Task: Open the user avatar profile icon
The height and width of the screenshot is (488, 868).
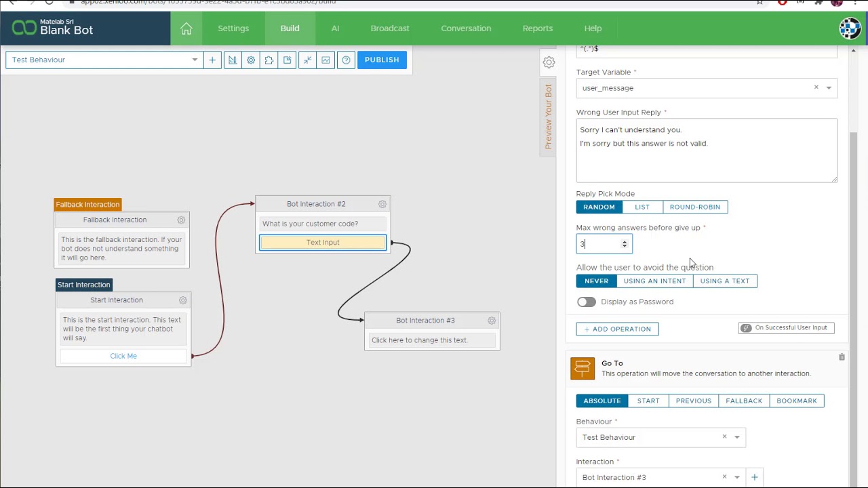Action: (x=850, y=28)
